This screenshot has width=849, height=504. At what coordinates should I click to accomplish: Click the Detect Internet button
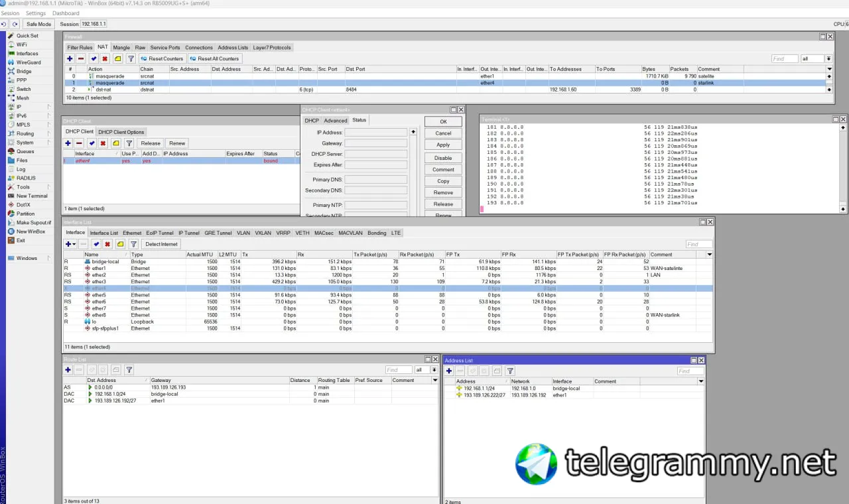(x=161, y=244)
